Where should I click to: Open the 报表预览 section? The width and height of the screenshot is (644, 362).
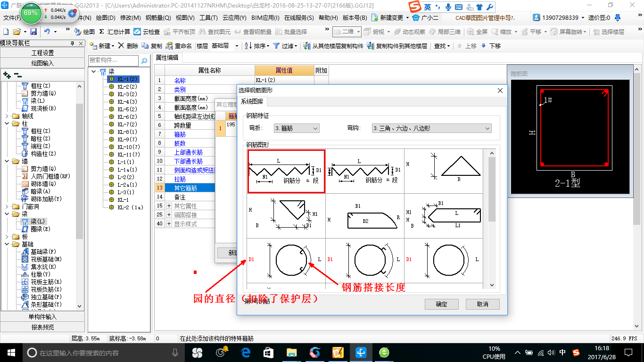point(42,327)
